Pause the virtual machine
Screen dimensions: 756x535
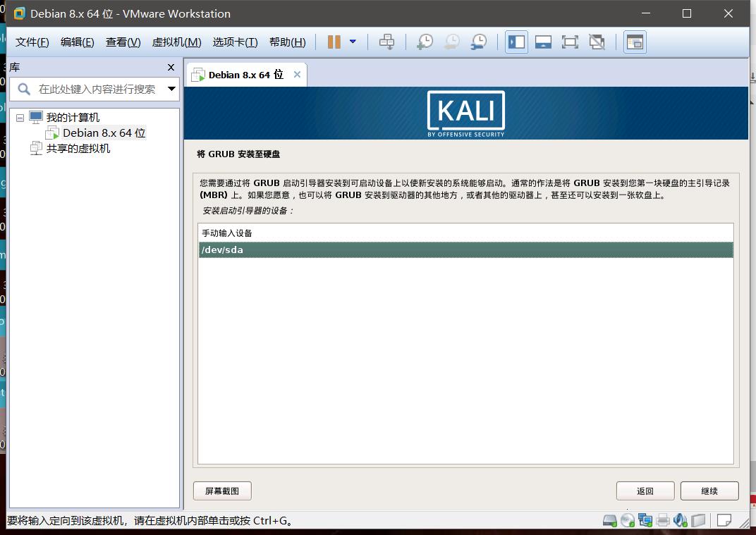(334, 42)
